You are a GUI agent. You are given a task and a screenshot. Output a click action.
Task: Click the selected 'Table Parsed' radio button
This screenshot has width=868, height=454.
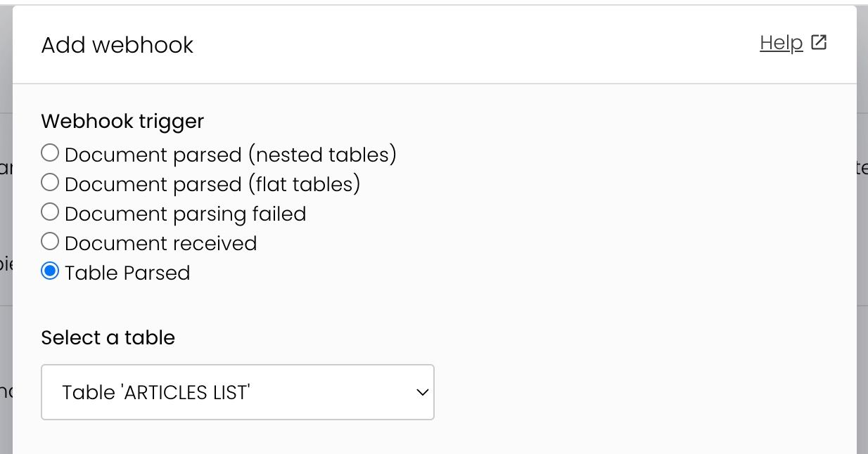[x=50, y=271]
